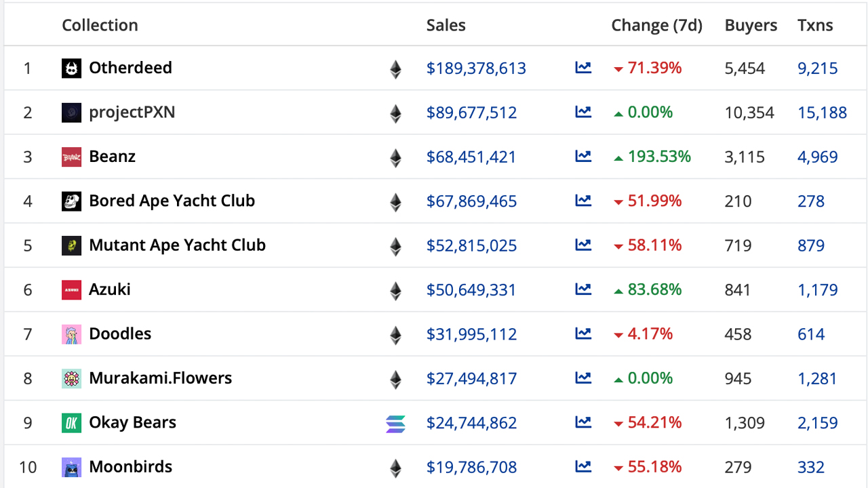Open the Otherdeed collection link

click(130, 68)
